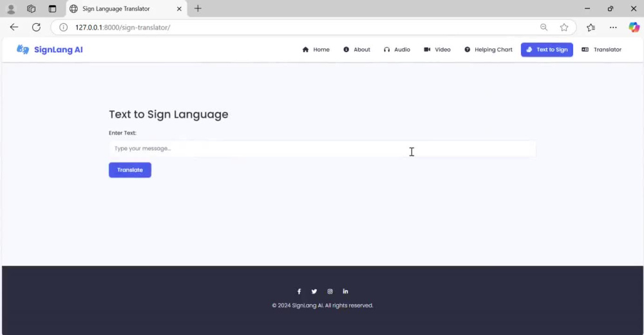Open the Instagram icon in footer
The width and height of the screenshot is (644, 335).
click(330, 291)
